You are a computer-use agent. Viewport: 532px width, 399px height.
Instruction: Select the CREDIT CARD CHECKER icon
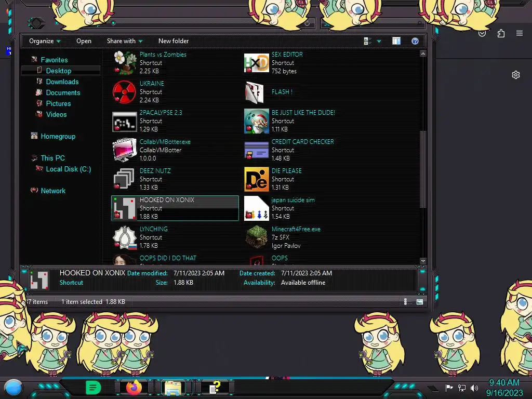(257, 150)
